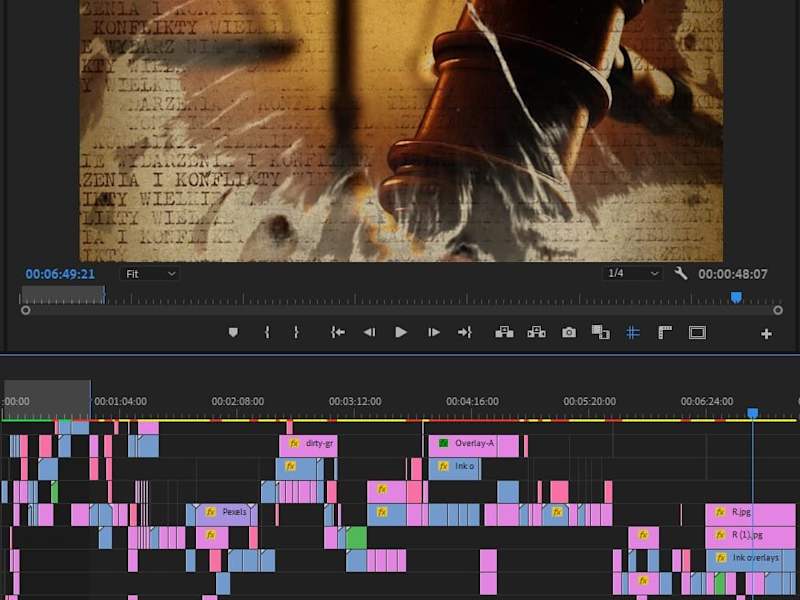Click the Lift button

tap(505, 333)
